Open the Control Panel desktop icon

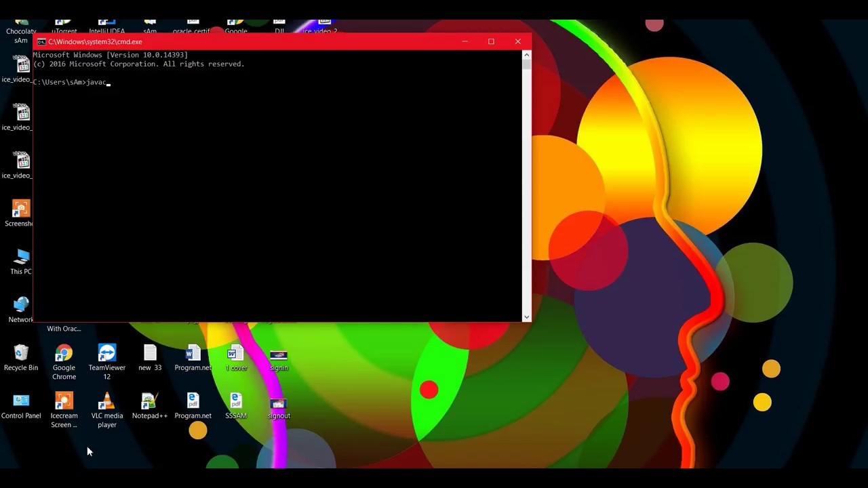point(21,406)
